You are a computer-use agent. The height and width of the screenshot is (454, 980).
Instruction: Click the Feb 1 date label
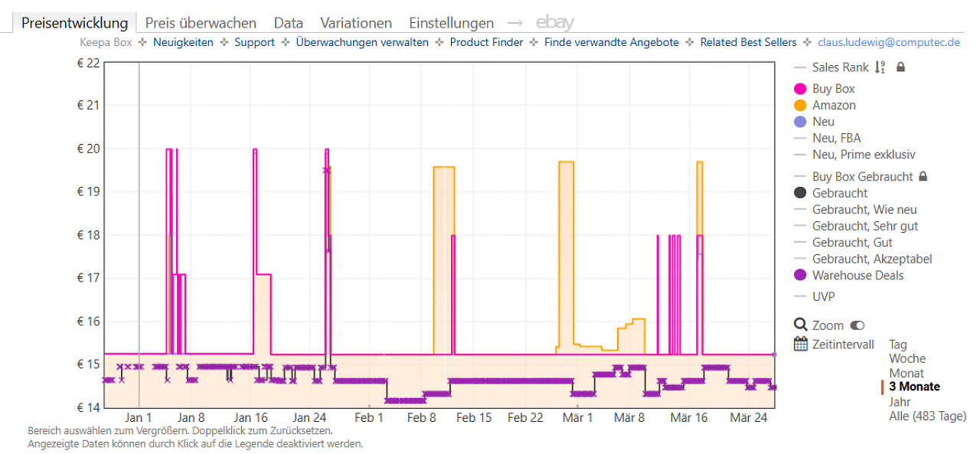point(369,417)
